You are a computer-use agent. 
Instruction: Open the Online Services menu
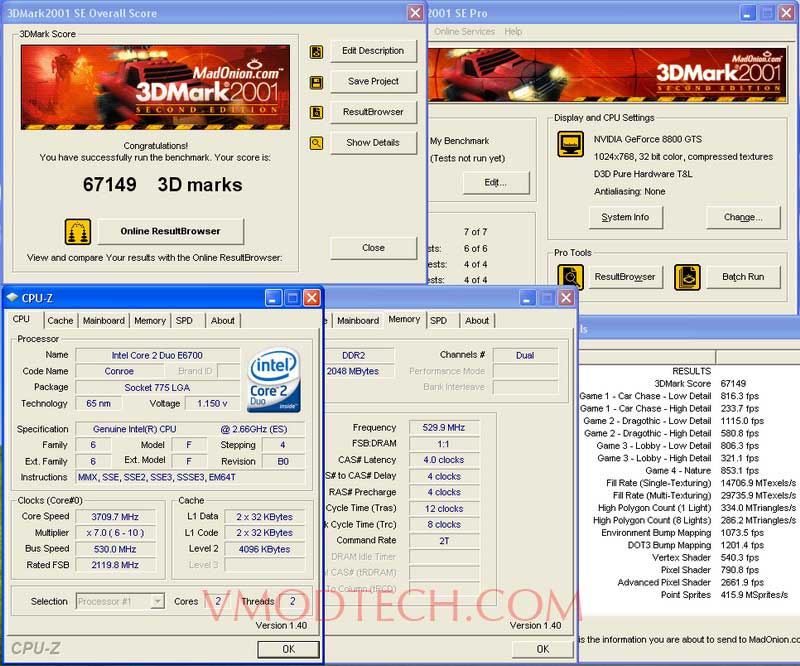(464, 32)
